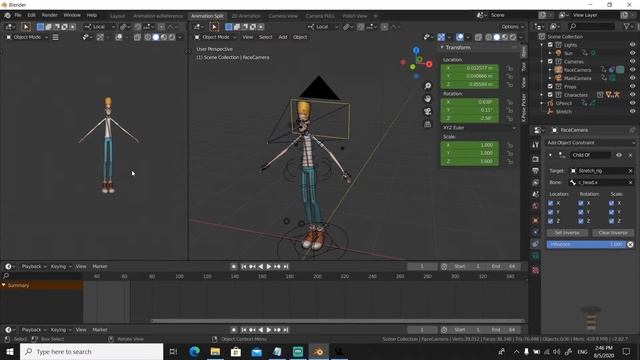Open Object Mode dropdown in left viewport
This screenshot has width=640, height=360.
27,37
